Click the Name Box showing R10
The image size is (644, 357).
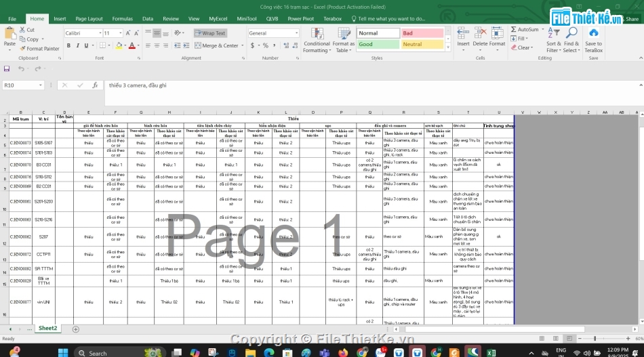tap(23, 85)
